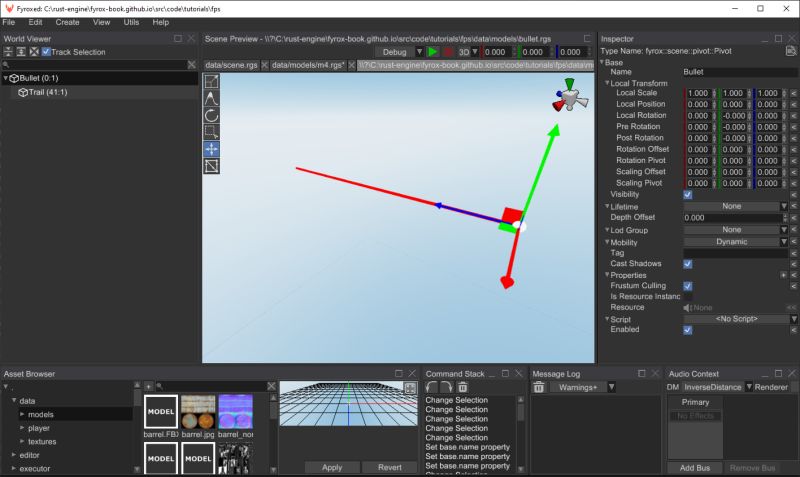This screenshot has height=477, width=800.
Task: Select the Move tool in scene toolbar
Action: coord(211,149)
